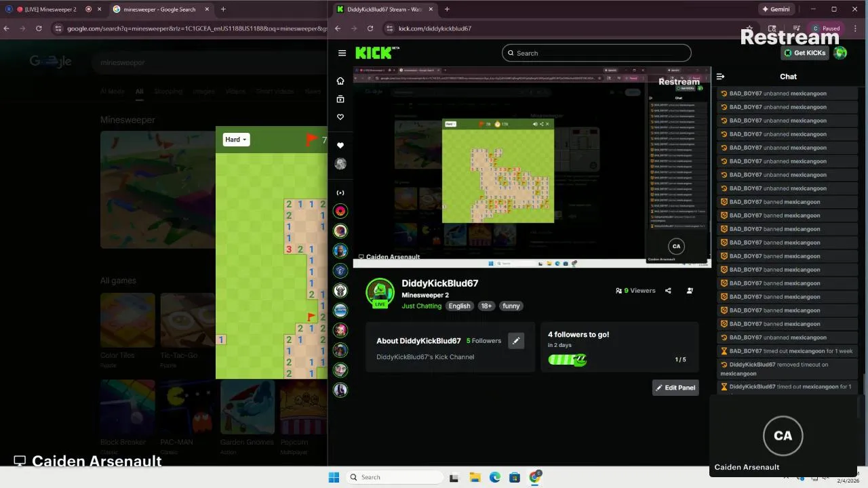868x488 pixels.
Task: Open the DiddyKickBlud67 channel avatar
Action: pos(380,293)
